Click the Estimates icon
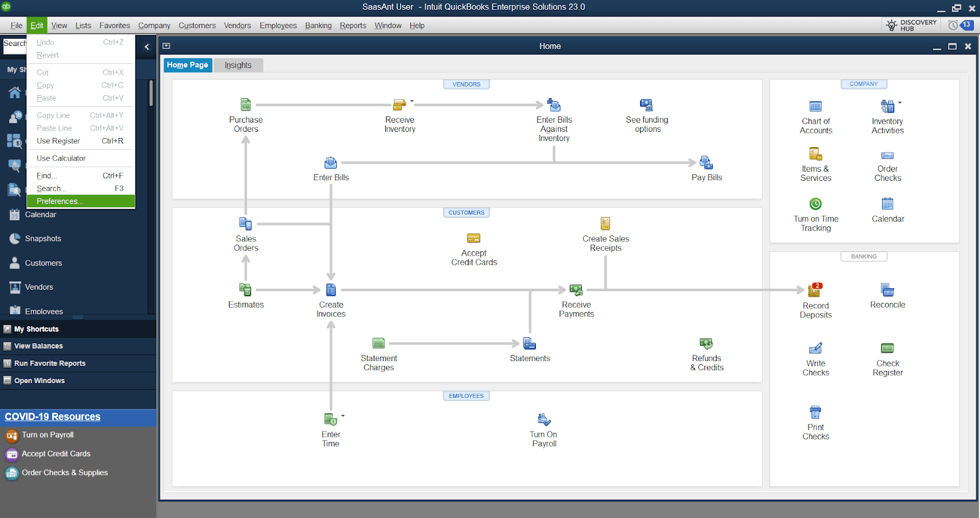This screenshot has width=980, height=518. pyautogui.click(x=246, y=289)
